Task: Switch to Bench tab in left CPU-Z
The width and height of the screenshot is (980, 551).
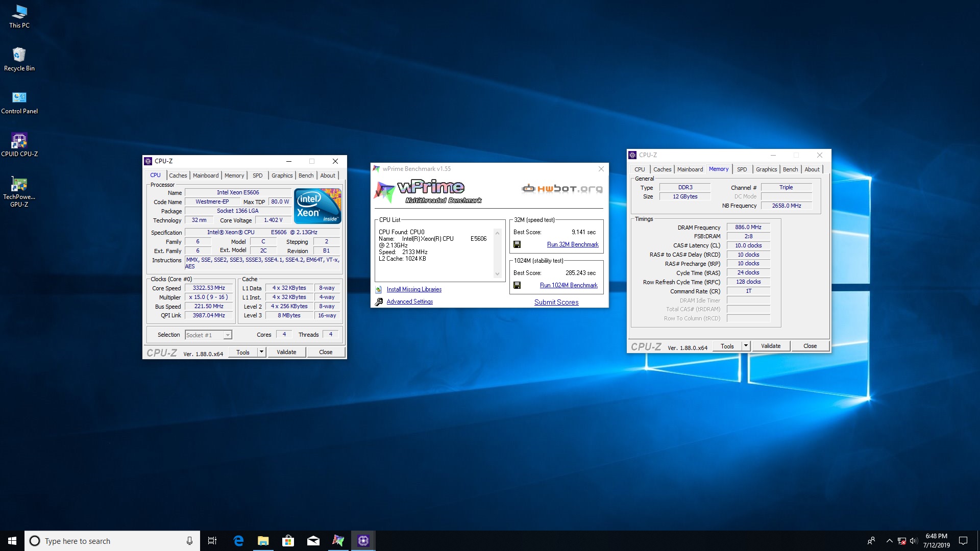Action: [x=306, y=176]
